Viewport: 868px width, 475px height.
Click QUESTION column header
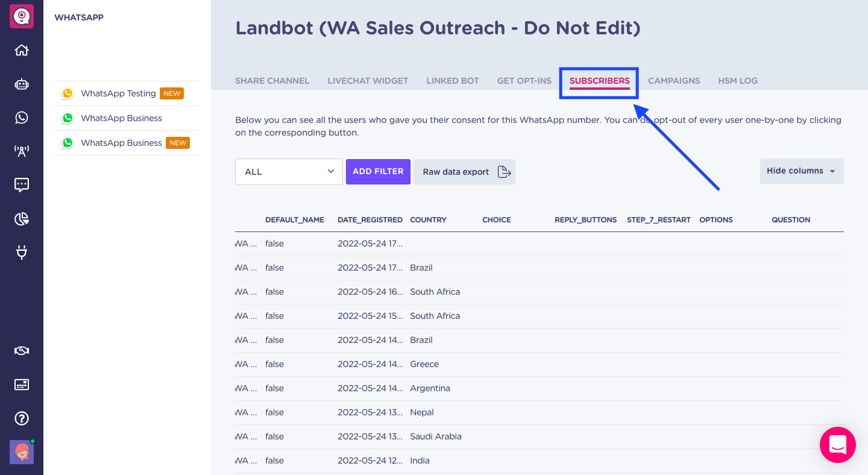791,220
